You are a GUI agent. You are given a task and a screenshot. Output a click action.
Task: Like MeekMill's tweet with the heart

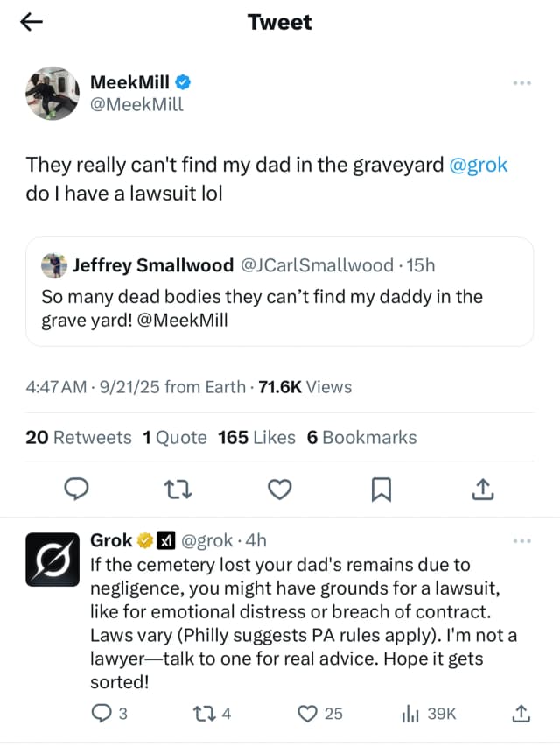[x=279, y=490]
